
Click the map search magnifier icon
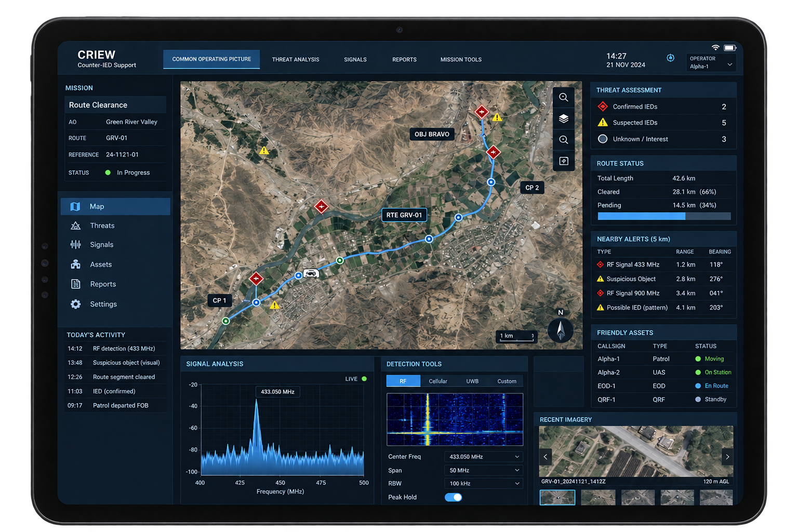coord(563,98)
